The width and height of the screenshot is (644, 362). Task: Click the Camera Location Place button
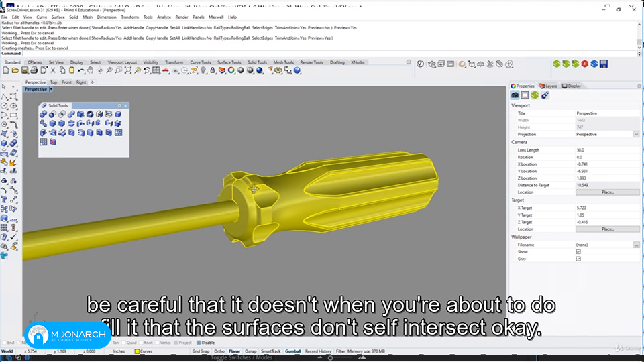[x=608, y=192]
